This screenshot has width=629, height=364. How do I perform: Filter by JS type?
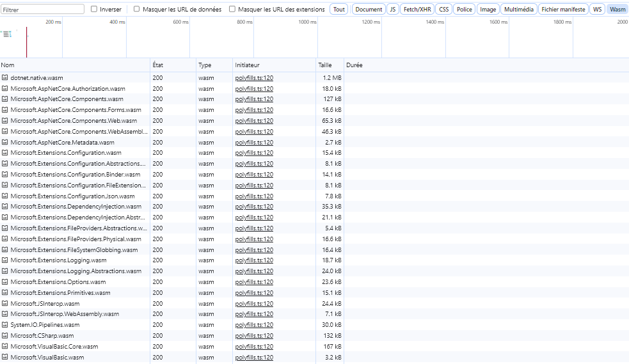click(393, 9)
